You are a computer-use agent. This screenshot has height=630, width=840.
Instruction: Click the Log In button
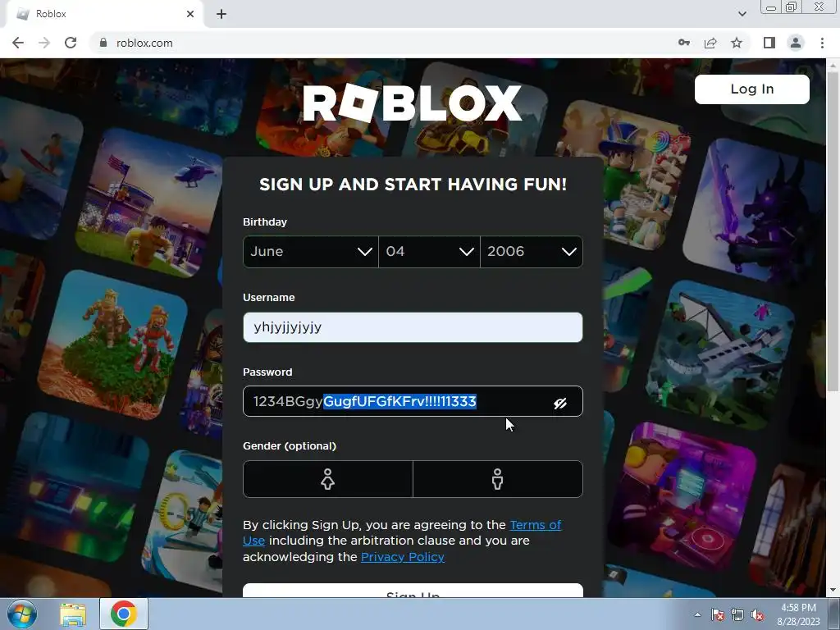click(751, 89)
